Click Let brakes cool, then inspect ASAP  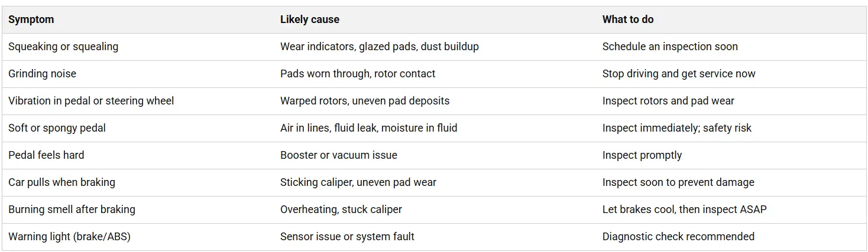point(684,210)
